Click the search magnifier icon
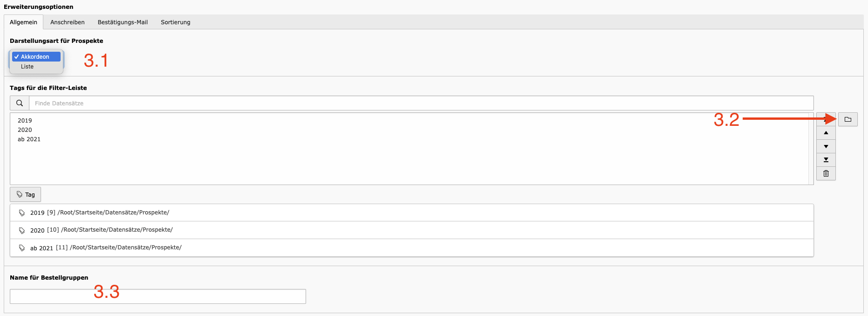This screenshot has height=316, width=868. tap(20, 103)
